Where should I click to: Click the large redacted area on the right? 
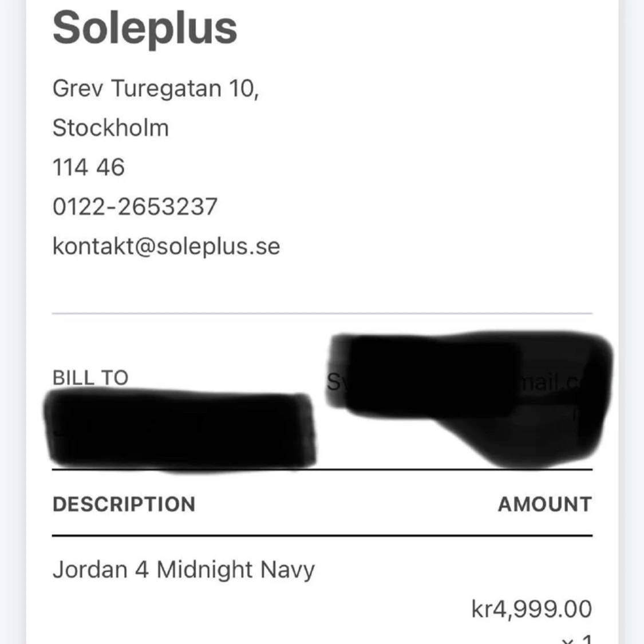point(469,395)
